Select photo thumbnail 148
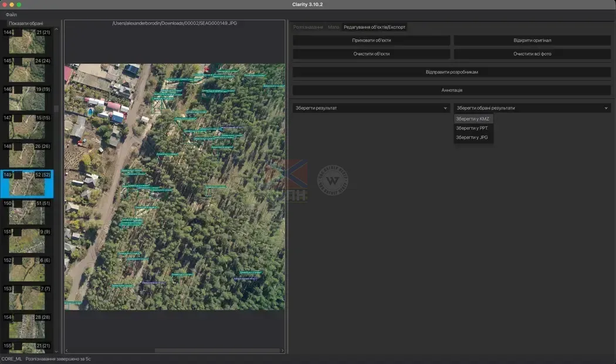Image resolution: width=616 pixels, height=364 pixels. click(27, 155)
